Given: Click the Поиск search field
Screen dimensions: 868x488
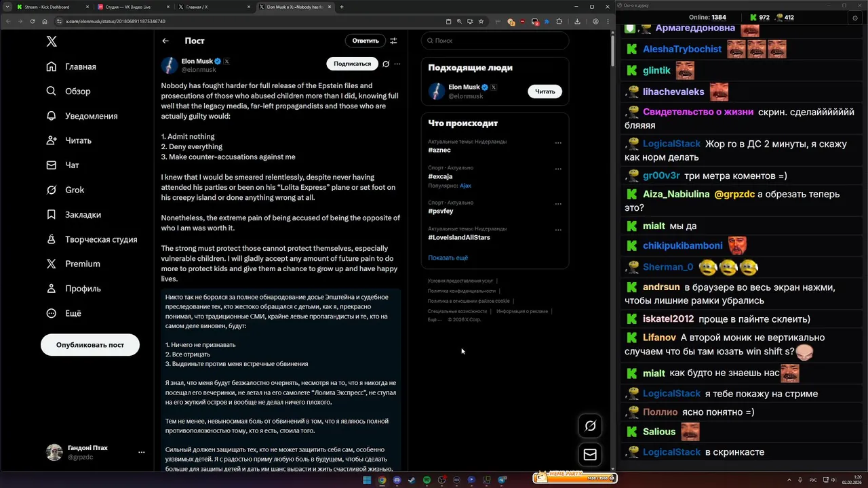Looking at the screenshot, I should (x=495, y=41).
